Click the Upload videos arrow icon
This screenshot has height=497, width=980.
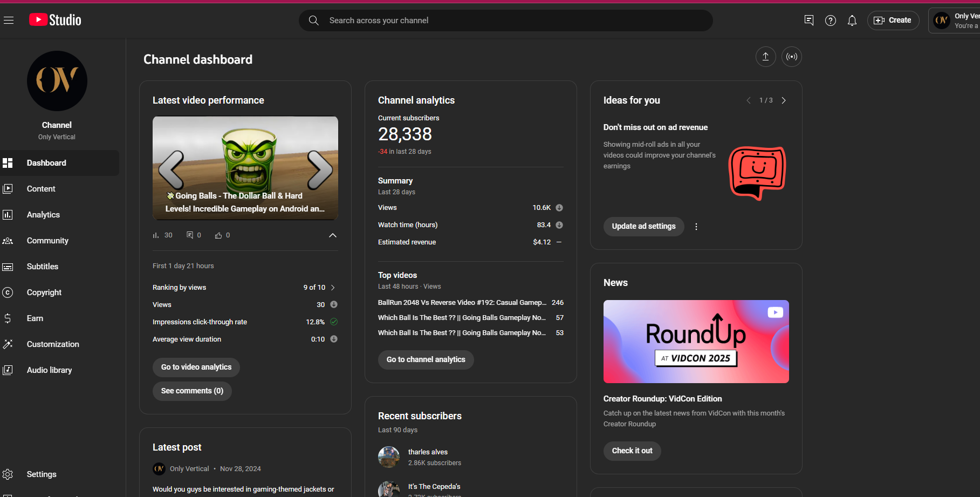pyautogui.click(x=765, y=57)
